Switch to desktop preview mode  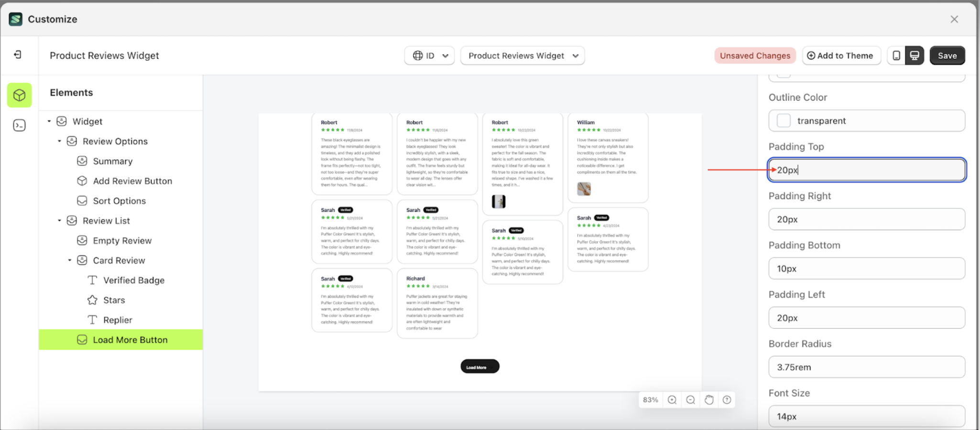tap(915, 55)
